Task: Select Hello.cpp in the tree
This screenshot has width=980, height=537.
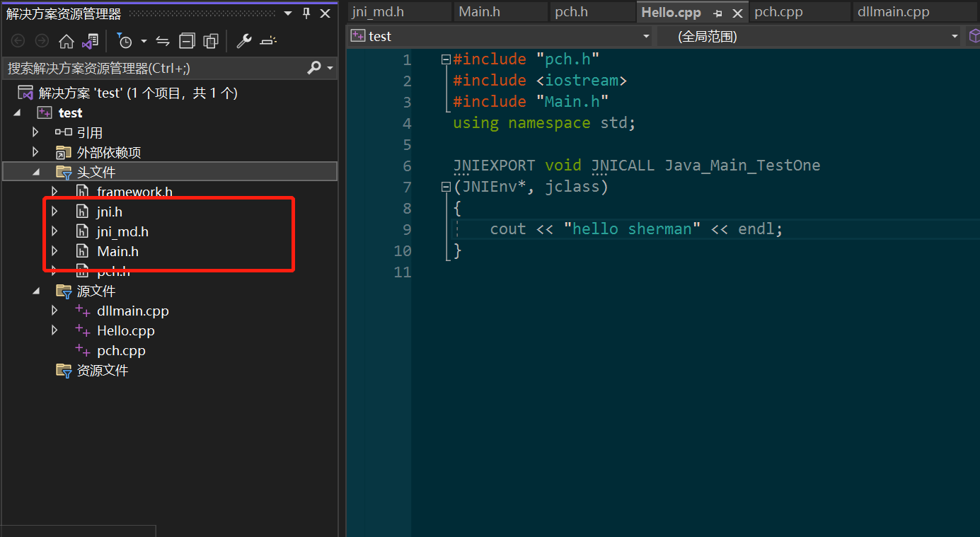Action: (x=125, y=330)
